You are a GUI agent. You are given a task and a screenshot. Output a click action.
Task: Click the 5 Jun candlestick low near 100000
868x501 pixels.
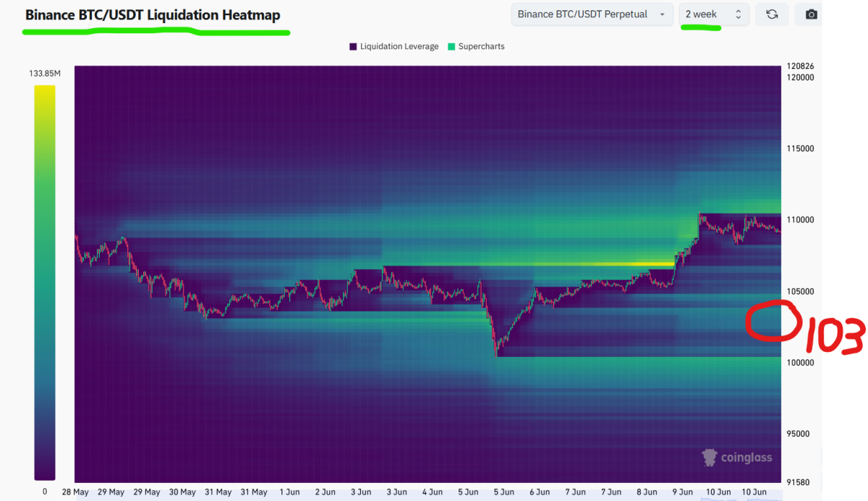coord(496,353)
